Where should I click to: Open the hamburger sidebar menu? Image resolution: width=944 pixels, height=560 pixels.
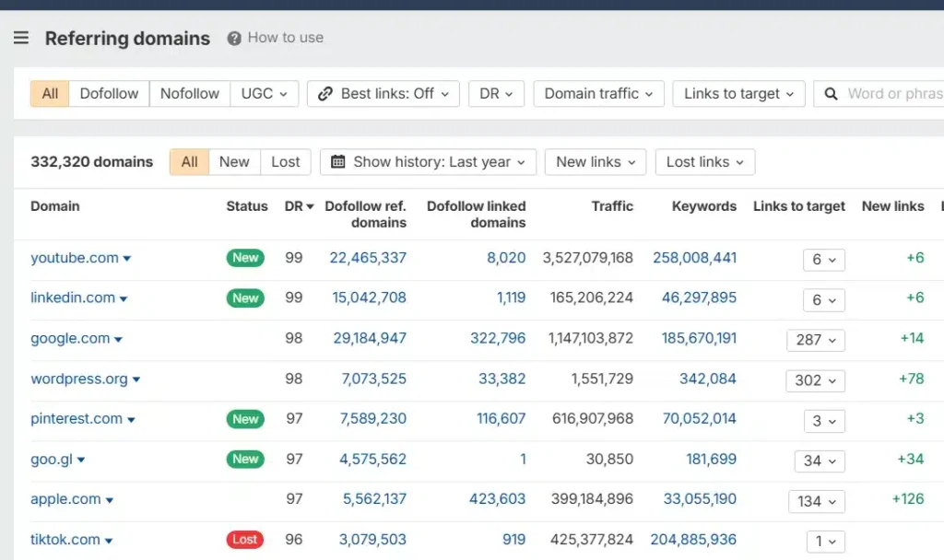[21, 38]
